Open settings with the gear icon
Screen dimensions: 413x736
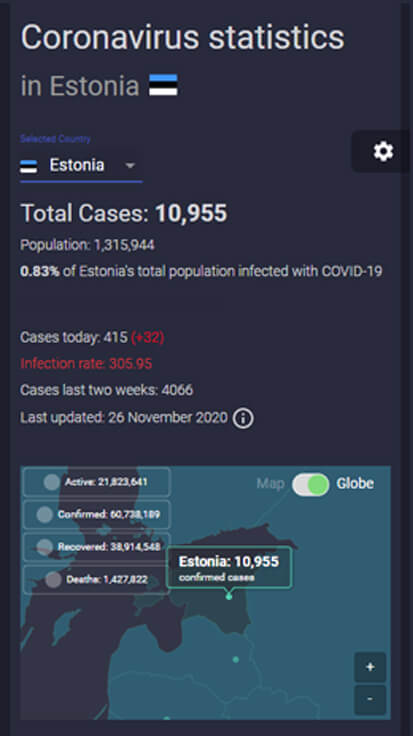tap(383, 152)
